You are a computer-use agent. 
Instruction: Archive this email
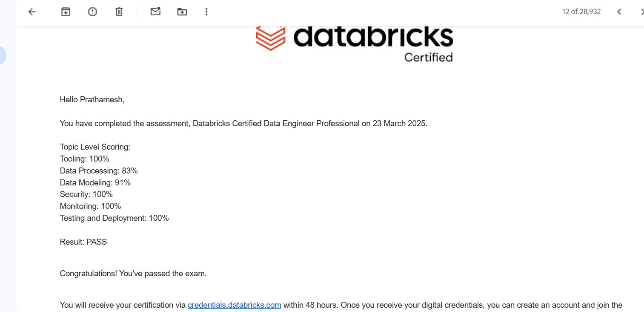(65, 12)
